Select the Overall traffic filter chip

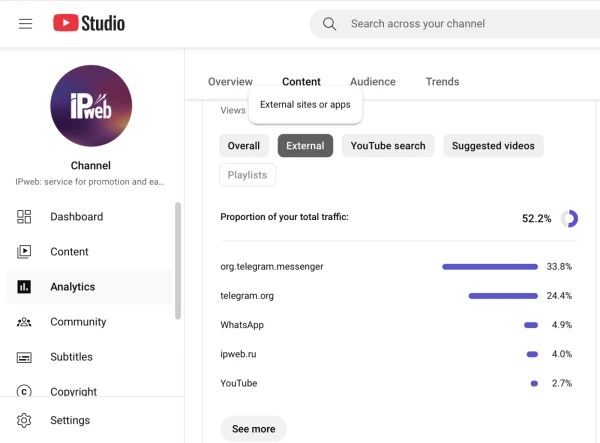coord(244,146)
